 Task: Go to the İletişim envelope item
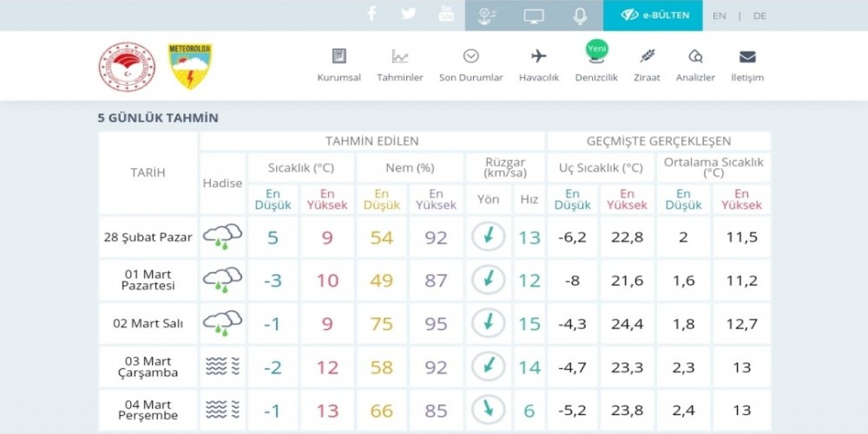pos(747,65)
